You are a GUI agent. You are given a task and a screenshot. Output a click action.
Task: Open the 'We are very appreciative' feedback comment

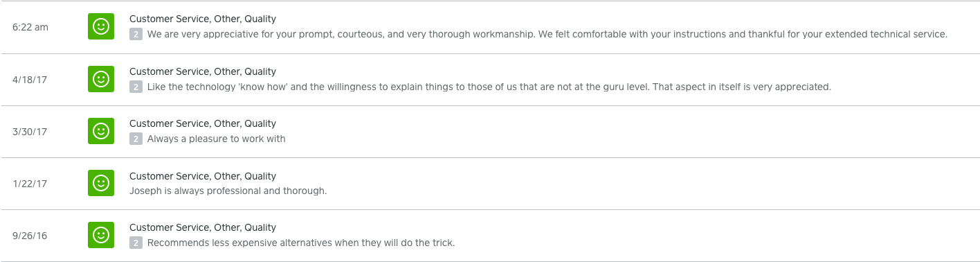coord(547,34)
